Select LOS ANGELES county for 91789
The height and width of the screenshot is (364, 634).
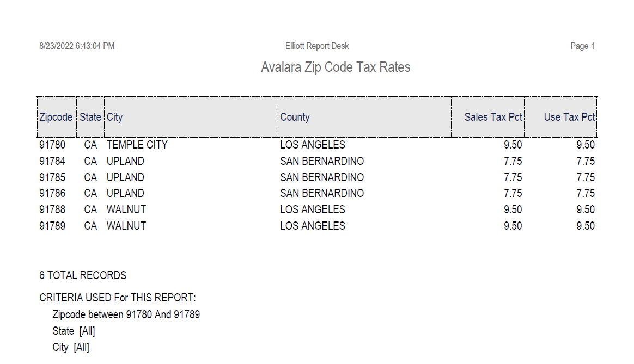pos(313,226)
